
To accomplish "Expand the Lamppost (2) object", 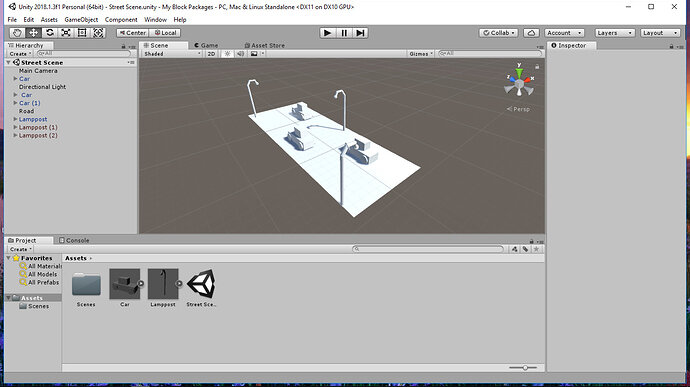I will point(15,136).
